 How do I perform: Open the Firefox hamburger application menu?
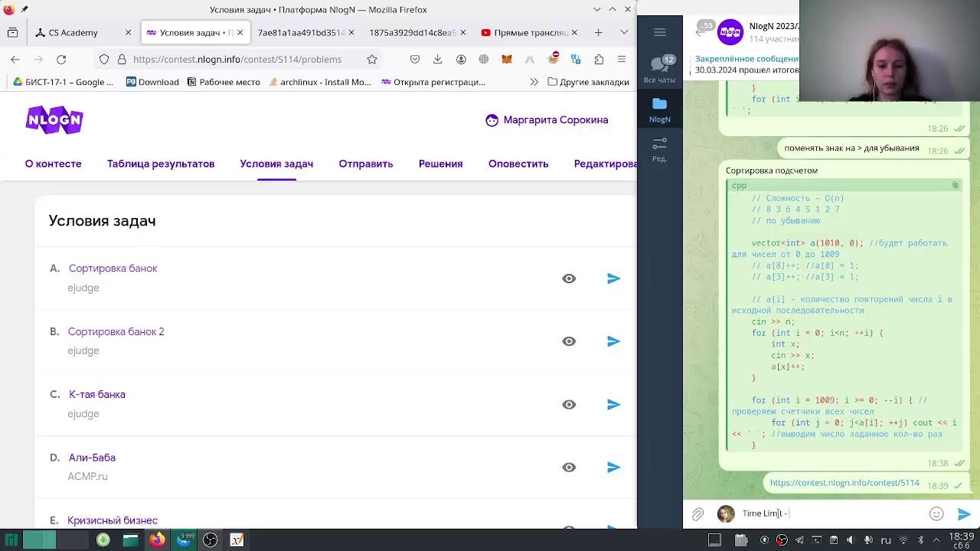[x=622, y=59]
